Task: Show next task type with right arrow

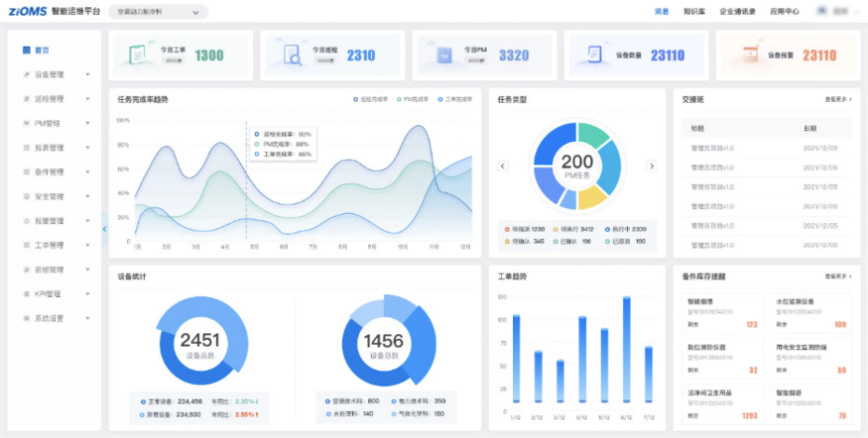Action: pos(651,166)
